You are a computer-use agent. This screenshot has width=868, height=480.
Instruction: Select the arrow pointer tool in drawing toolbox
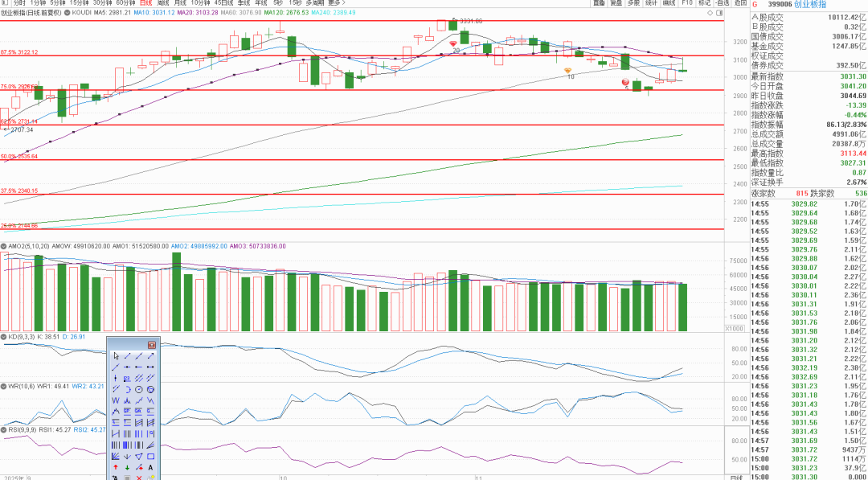click(117, 355)
